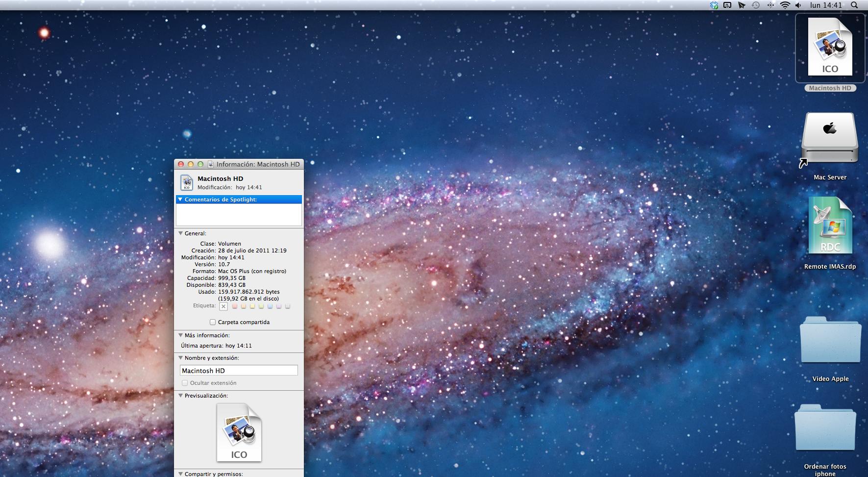Image resolution: width=868 pixels, height=477 pixels.
Task: Open the Time Machine menu bar icon
Action: tap(756, 5)
